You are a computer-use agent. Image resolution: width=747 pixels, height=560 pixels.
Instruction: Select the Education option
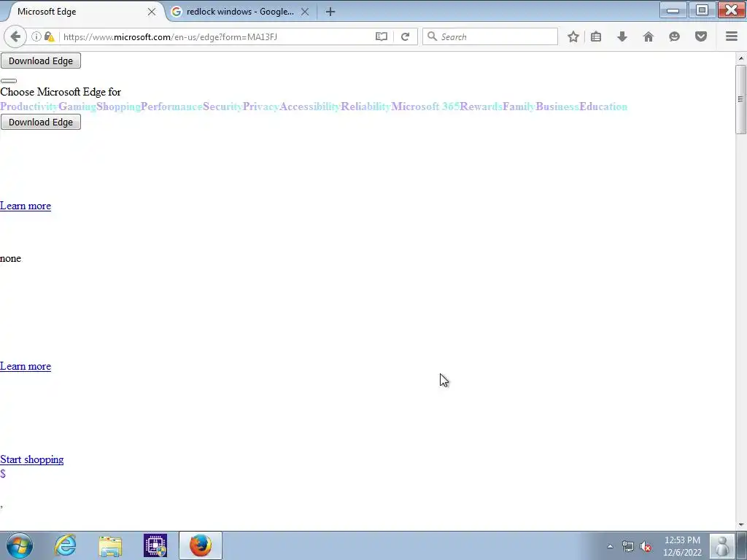coord(603,106)
